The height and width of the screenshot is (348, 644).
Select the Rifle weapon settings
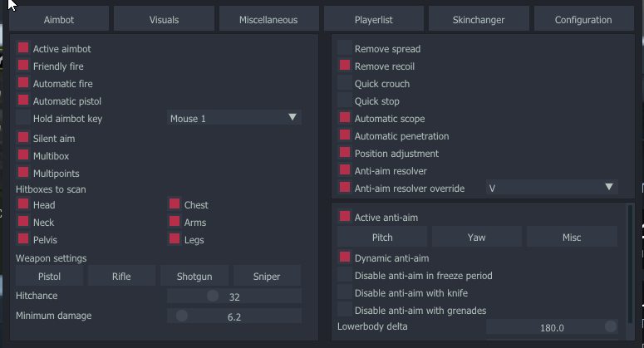(x=121, y=276)
